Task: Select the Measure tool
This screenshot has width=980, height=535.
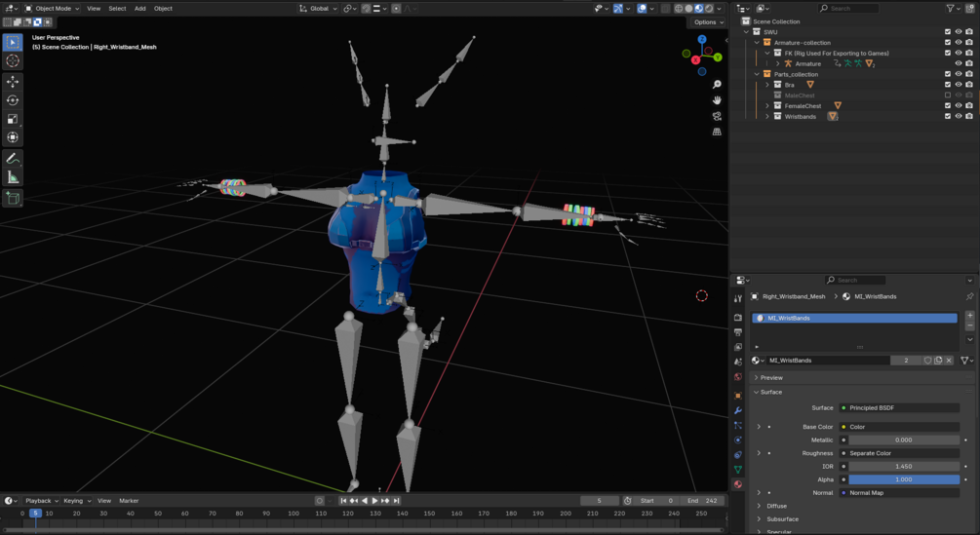Action: coord(13,178)
